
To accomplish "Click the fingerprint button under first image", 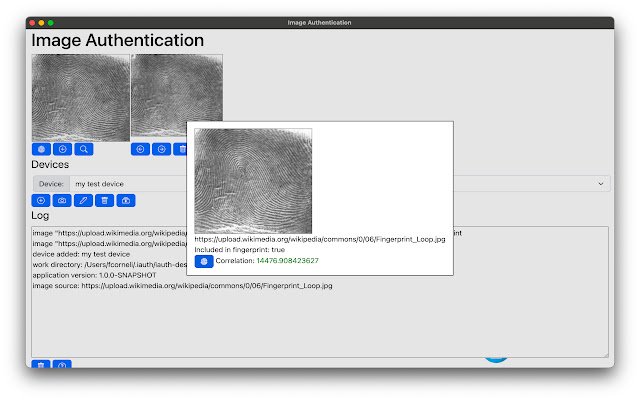I will point(41,149).
